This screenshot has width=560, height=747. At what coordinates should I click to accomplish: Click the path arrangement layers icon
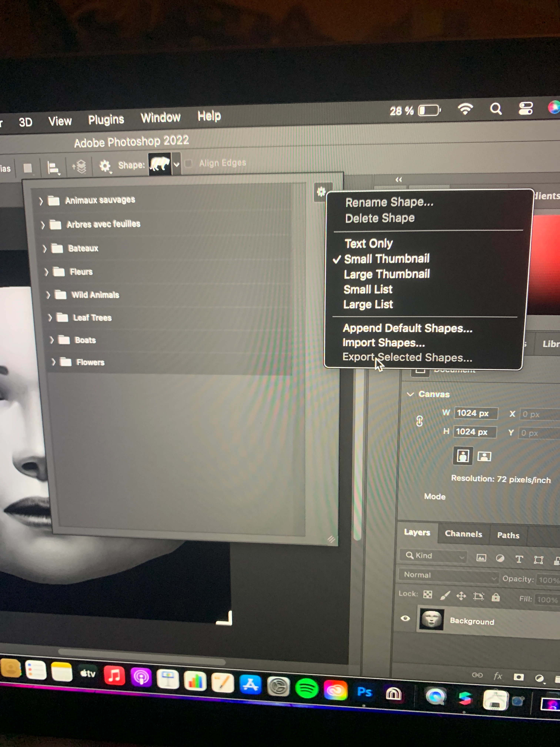(x=80, y=167)
